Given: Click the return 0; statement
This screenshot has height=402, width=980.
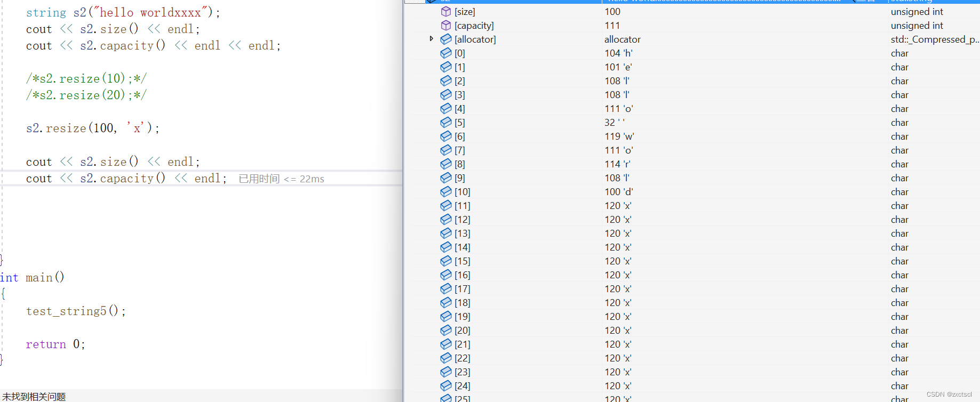Looking at the screenshot, I should (x=55, y=344).
